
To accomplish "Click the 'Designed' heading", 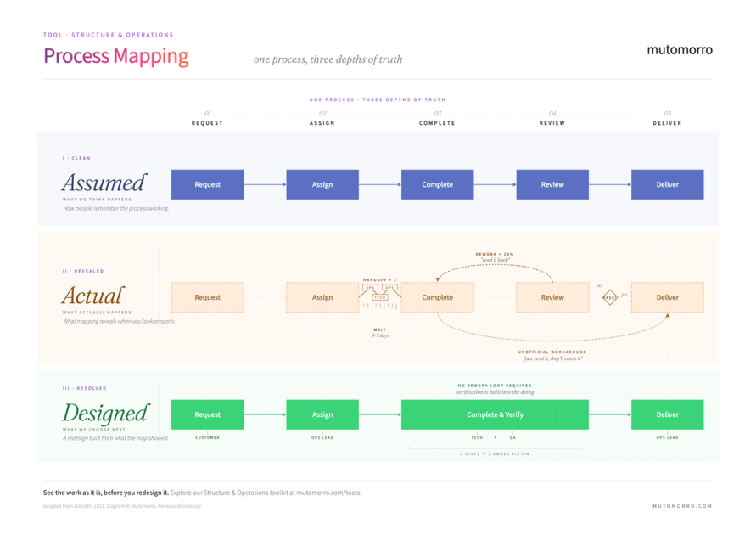I will pos(106,414).
